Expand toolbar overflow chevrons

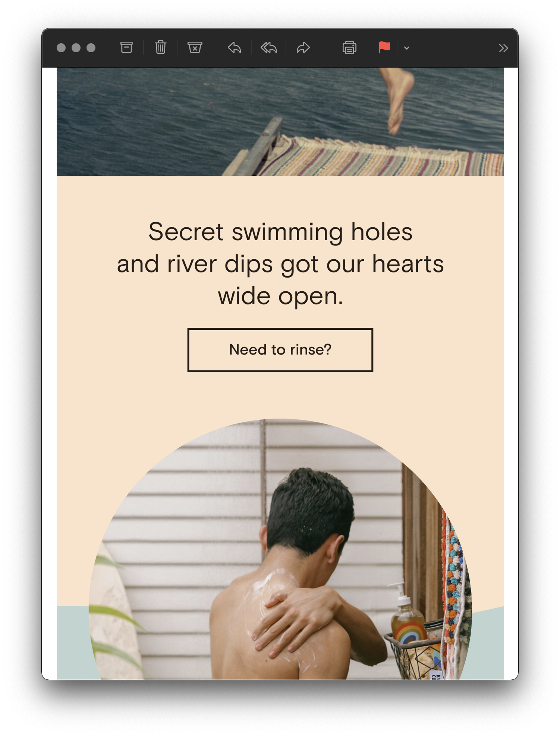[503, 48]
